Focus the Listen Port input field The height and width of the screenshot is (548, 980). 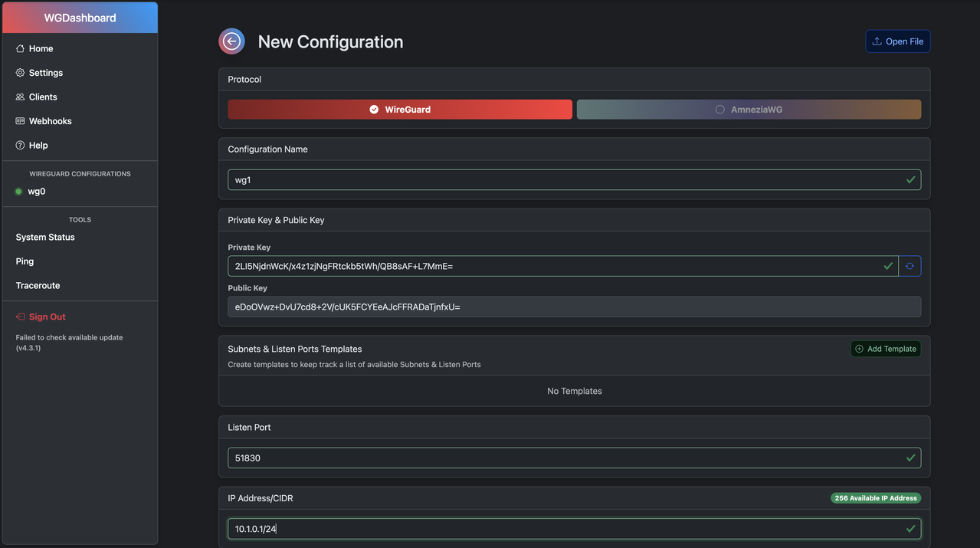tap(575, 458)
